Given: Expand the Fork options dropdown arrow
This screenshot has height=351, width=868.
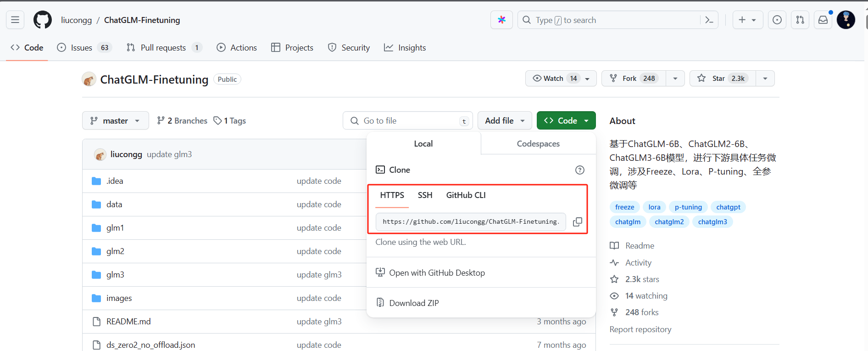Looking at the screenshot, I should pyautogui.click(x=675, y=79).
